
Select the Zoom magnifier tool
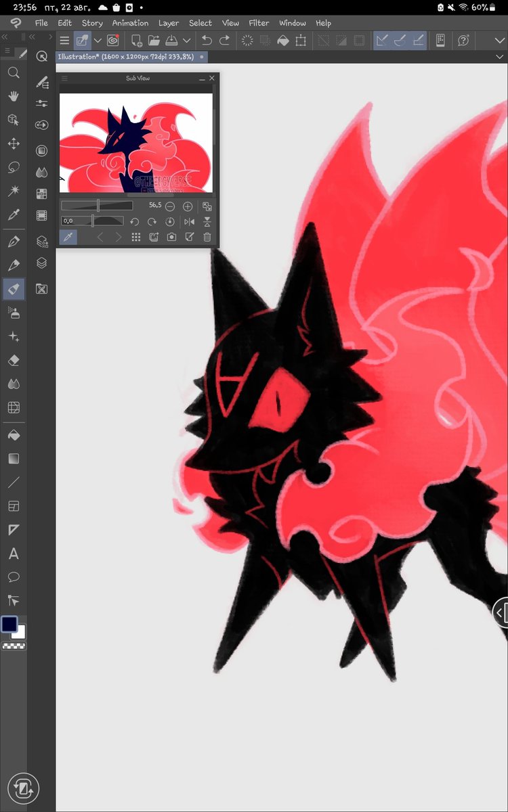13,72
